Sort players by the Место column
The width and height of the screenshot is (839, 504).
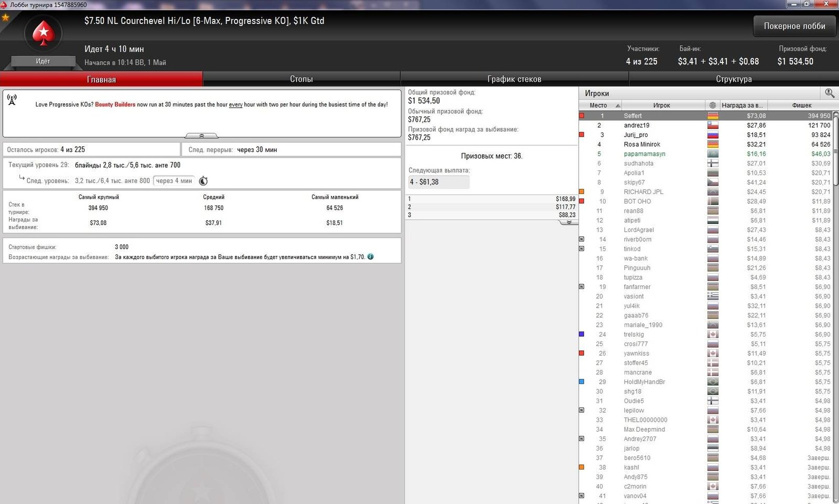(x=600, y=105)
